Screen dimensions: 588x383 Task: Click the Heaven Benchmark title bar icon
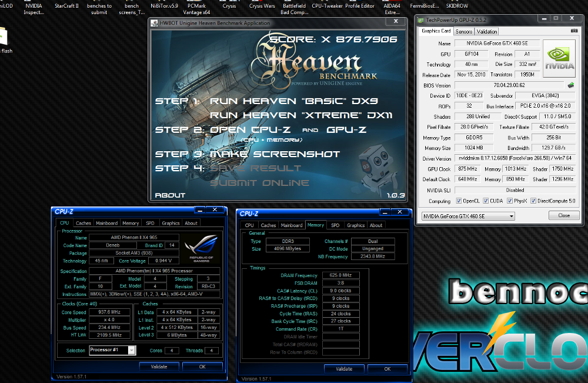tap(154, 23)
